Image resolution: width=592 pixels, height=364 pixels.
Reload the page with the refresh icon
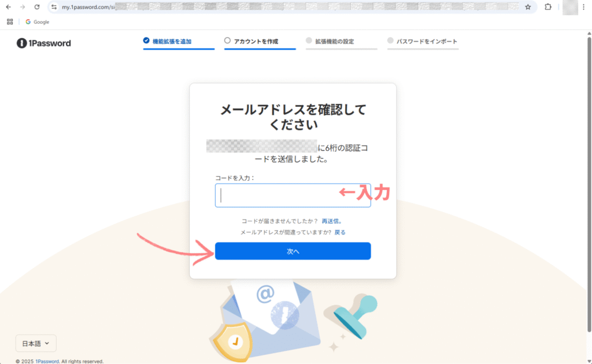(37, 7)
